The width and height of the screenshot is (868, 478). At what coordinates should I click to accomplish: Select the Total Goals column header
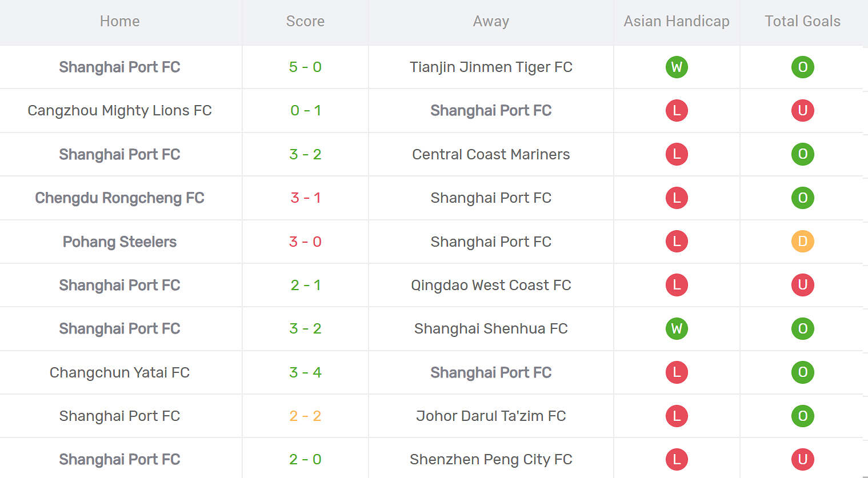pyautogui.click(x=802, y=21)
